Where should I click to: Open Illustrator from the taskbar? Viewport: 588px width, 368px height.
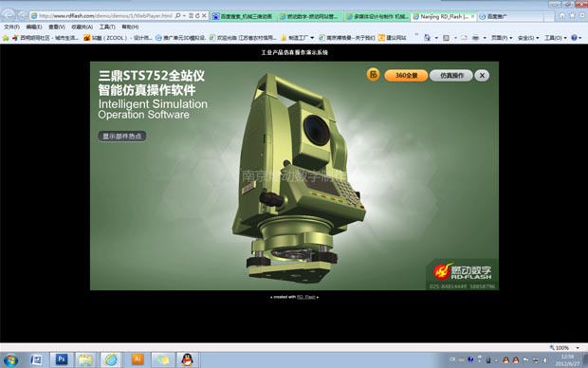pos(138,360)
